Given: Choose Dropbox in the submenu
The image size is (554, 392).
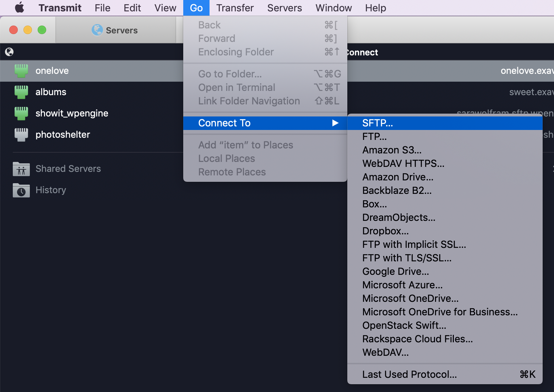Looking at the screenshot, I should tap(385, 231).
